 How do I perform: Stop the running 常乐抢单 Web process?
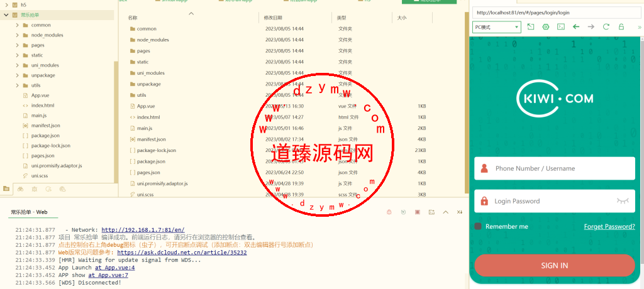(418, 212)
